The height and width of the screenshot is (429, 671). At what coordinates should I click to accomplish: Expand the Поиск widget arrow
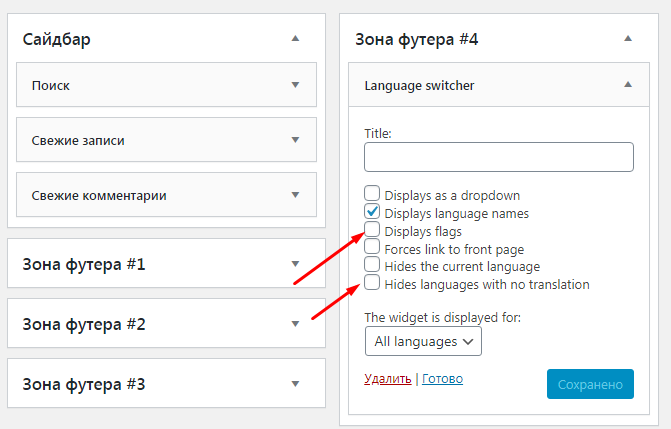295,85
